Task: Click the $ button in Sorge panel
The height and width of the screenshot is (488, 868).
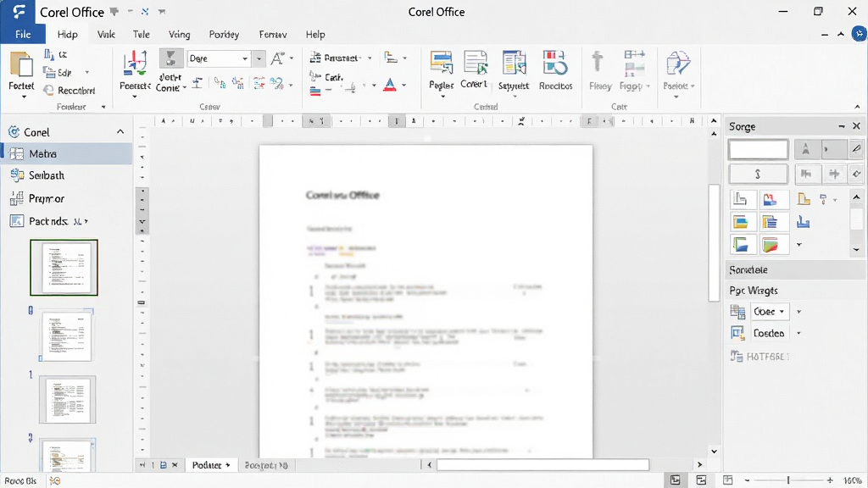Action: pos(758,174)
